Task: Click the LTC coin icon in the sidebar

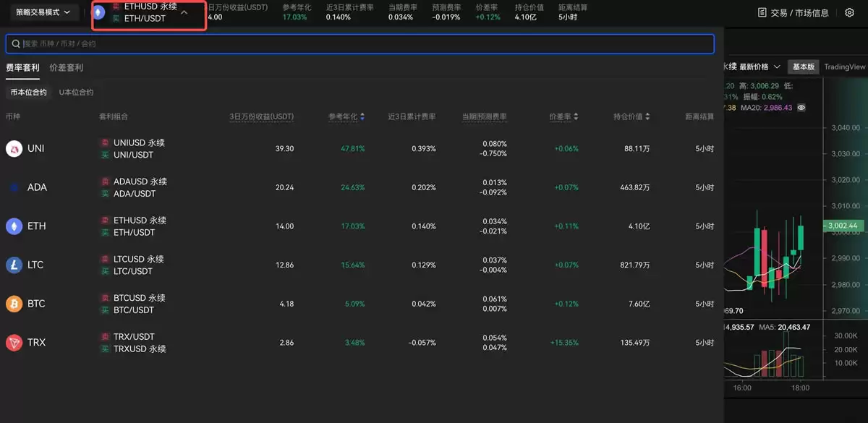Action: (13, 265)
